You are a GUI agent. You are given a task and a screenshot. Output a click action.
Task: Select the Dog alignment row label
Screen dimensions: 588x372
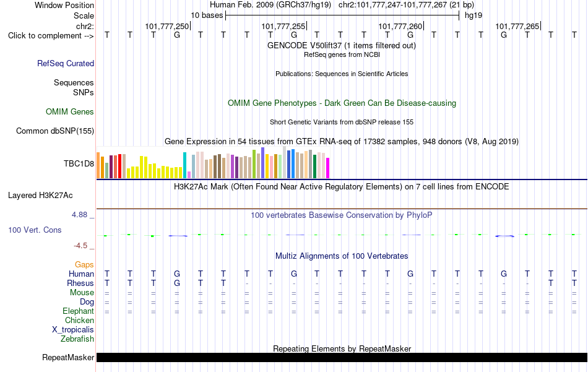point(87,302)
